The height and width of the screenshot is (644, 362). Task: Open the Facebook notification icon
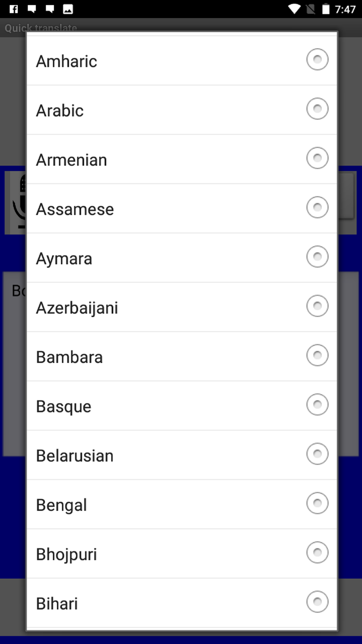point(13,9)
